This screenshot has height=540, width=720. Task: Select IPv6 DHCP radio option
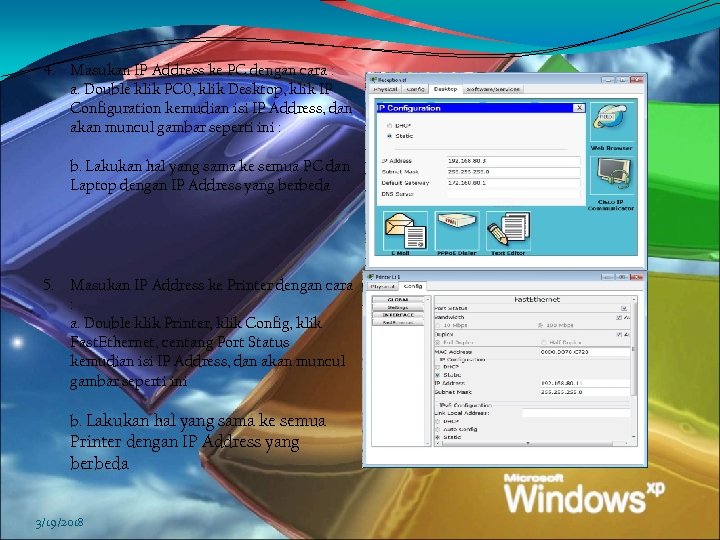tap(438, 421)
